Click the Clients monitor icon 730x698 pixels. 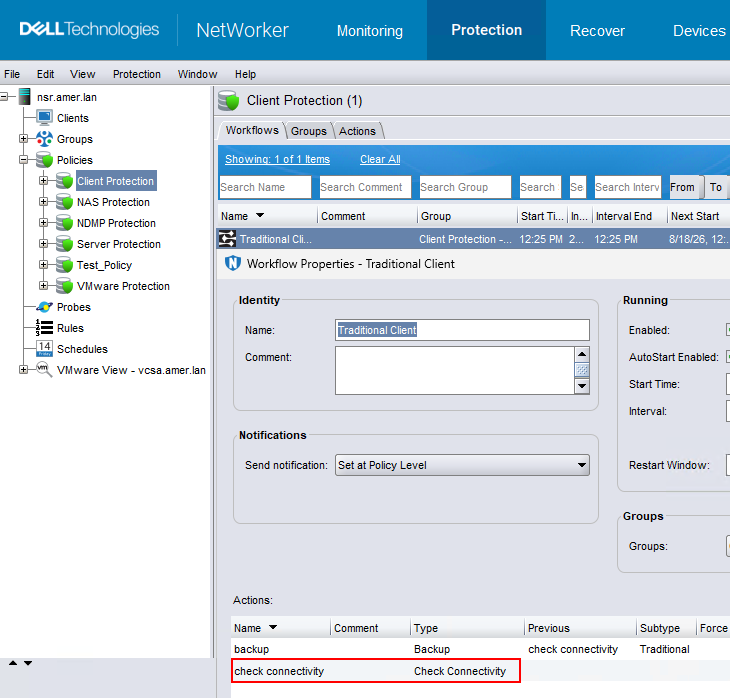[44, 118]
